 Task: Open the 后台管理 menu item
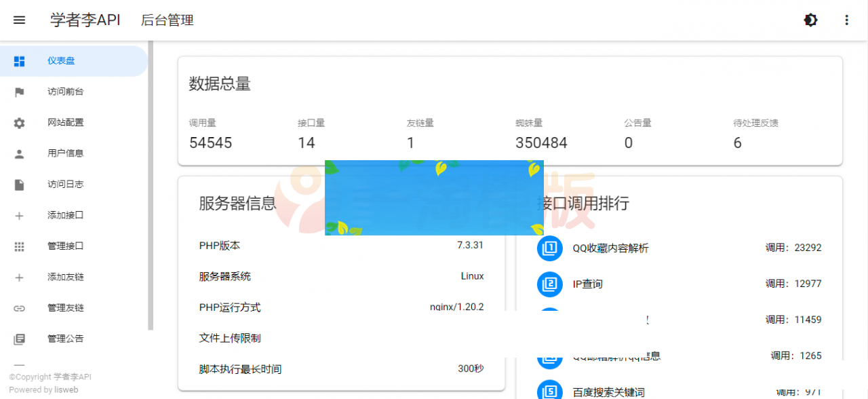pyautogui.click(x=167, y=20)
